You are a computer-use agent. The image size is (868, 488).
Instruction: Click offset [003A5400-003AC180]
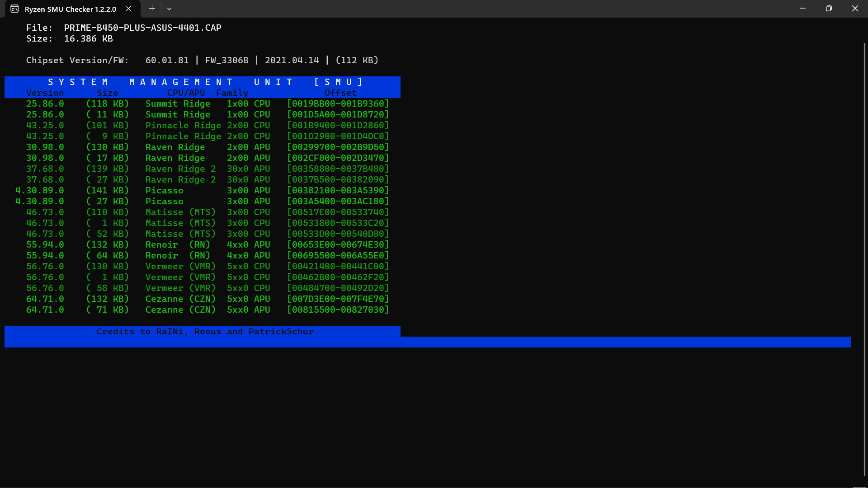coord(338,201)
